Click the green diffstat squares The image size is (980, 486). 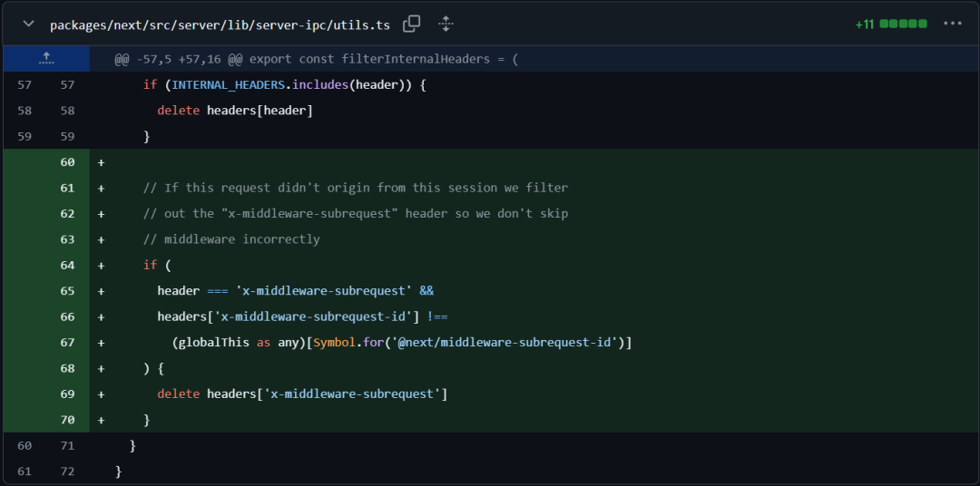coord(903,24)
